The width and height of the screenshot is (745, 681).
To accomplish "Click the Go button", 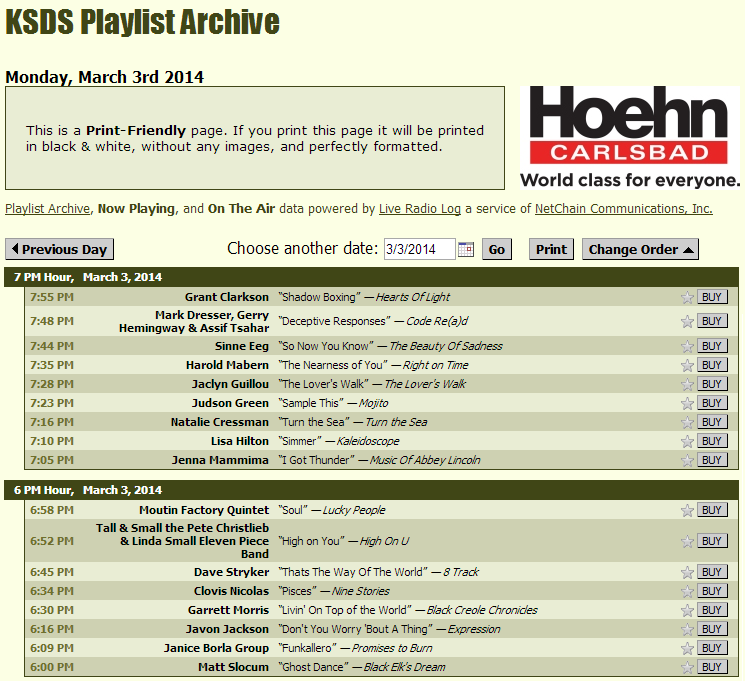I will 497,249.
